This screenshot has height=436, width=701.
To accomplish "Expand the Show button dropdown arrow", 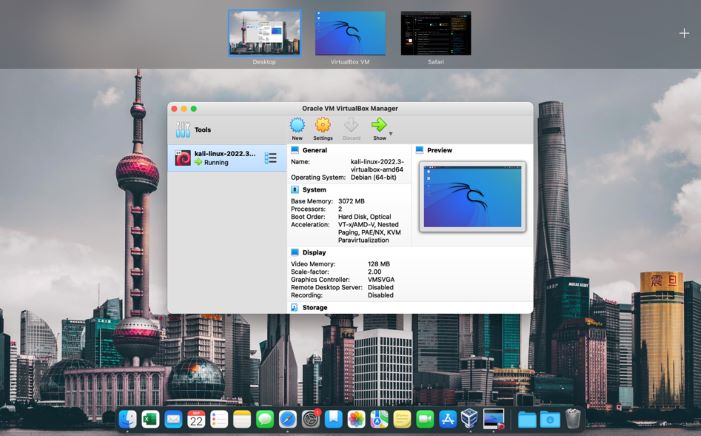I will point(391,133).
